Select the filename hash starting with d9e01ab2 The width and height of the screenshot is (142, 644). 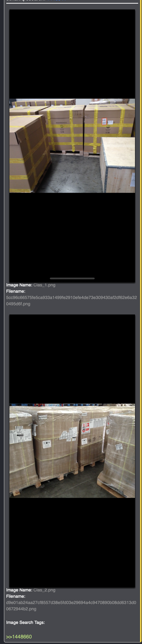[71, 606]
